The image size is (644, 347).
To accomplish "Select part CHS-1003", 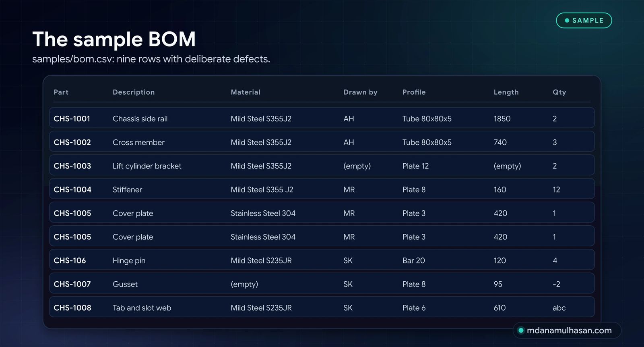I will [x=72, y=166].
